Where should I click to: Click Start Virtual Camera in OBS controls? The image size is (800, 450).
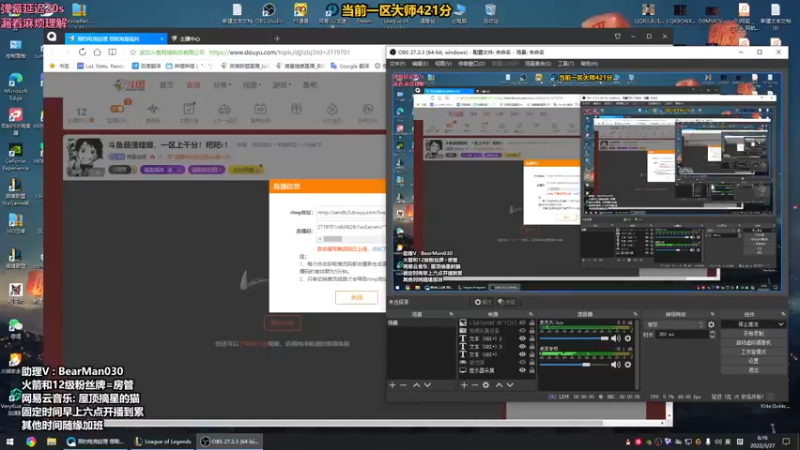coord(753,343)
